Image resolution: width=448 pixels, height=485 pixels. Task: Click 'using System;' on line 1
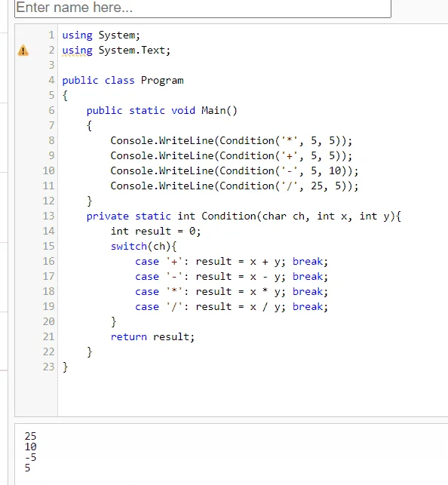(x=101, y=35)
